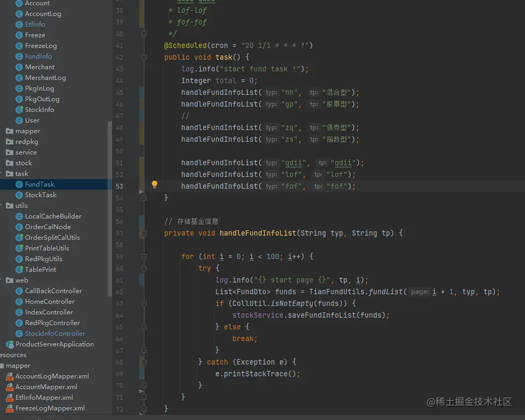Viewport: 525px width, 420px height.
Task: Click the mapper package folder icon
Action: pos(10,131)
